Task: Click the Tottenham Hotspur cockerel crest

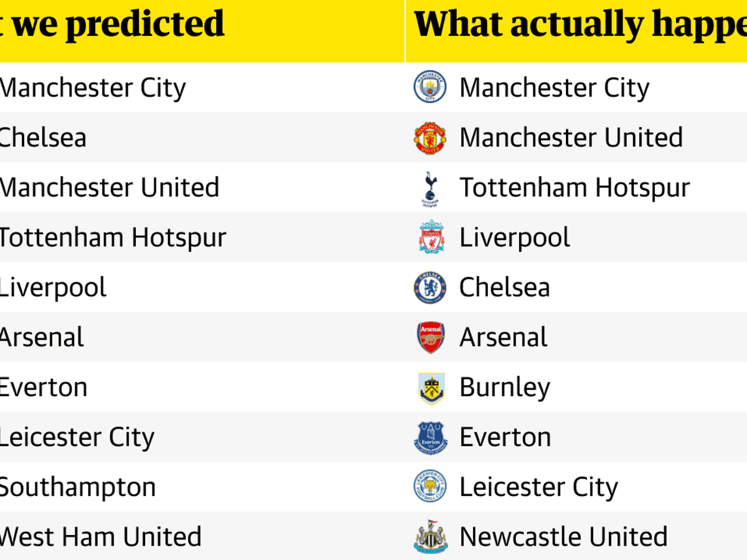Action: [x=430, y=189]
